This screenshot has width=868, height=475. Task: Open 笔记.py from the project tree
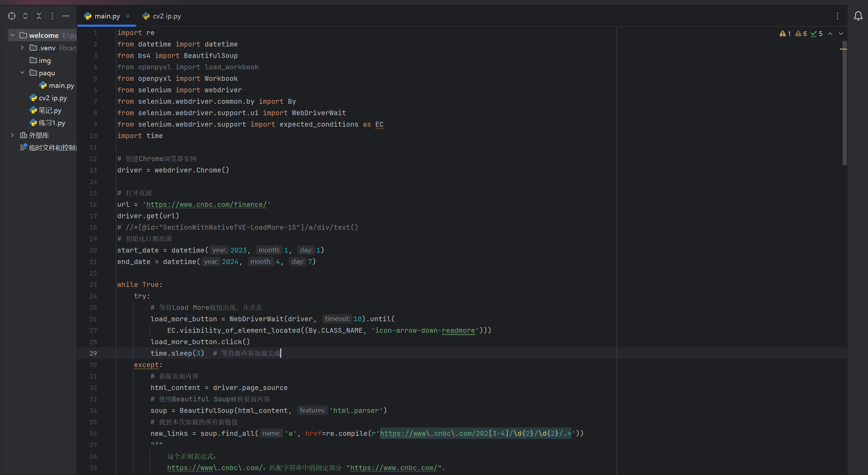50,110
